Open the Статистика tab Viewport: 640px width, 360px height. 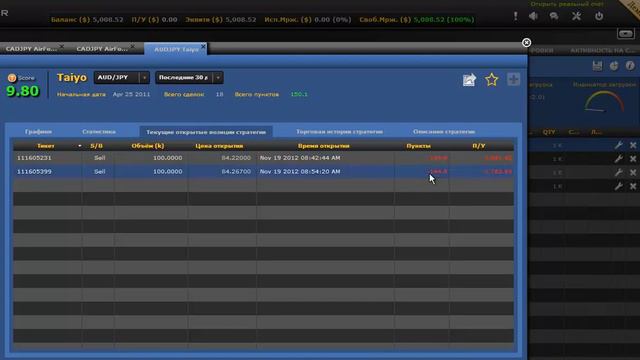(x=99, y=131)
